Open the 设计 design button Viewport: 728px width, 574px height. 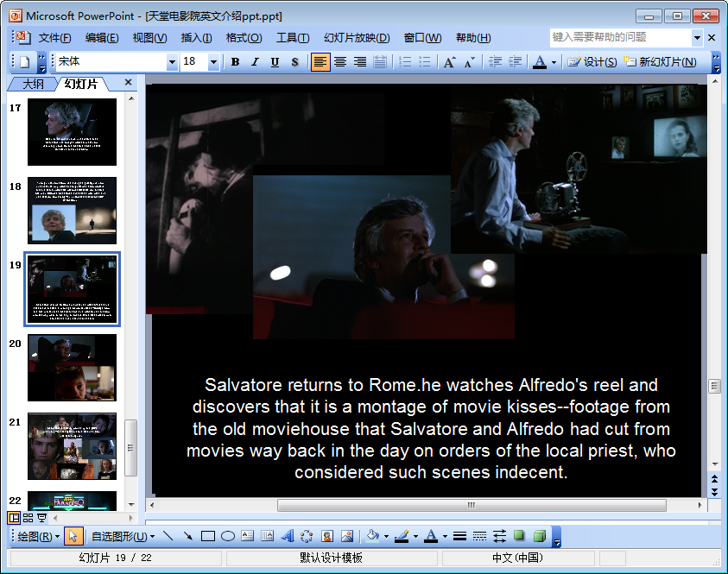pos(592,62)
